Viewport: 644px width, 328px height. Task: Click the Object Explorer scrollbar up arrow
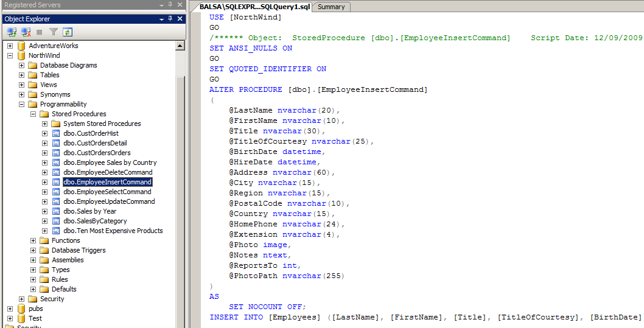[180, 46]
